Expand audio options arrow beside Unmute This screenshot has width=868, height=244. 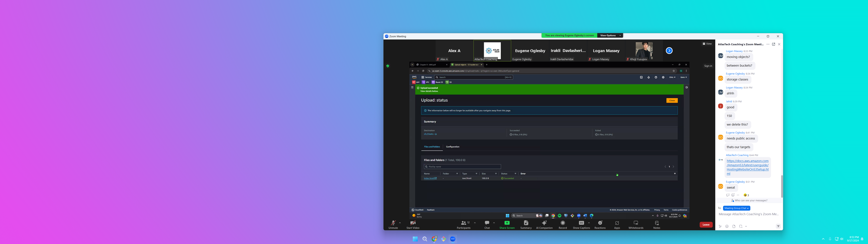click(x=400, y=223)
